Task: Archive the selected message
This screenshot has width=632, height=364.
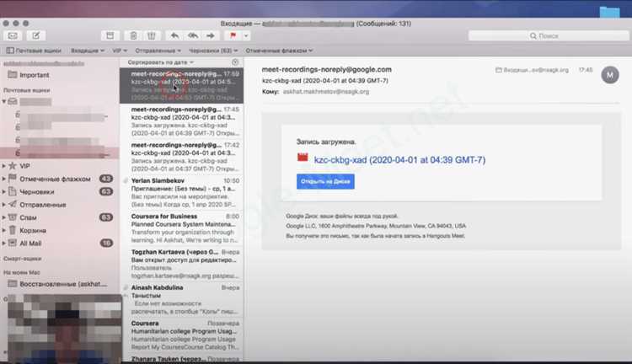Action: (108, 35)
